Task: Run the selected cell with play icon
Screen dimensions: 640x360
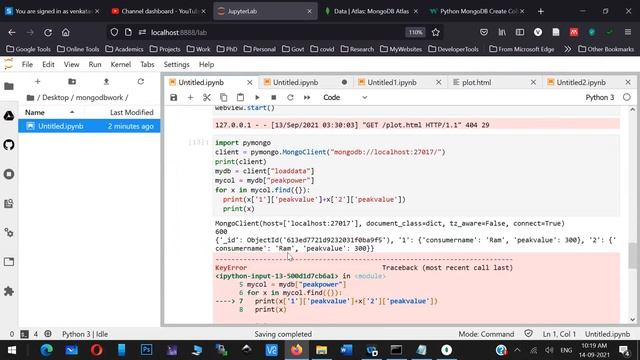Action: coord(257,98)
